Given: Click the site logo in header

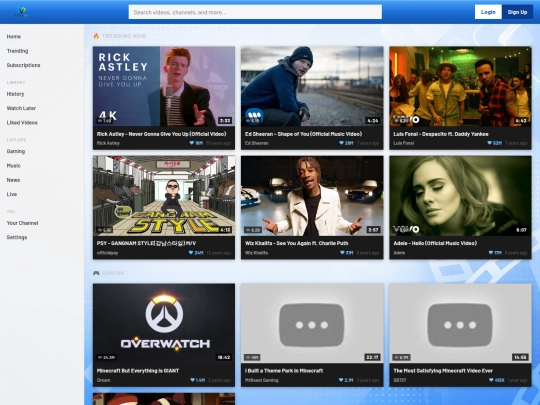Looking at the screenshot, I should click(21, 12).
